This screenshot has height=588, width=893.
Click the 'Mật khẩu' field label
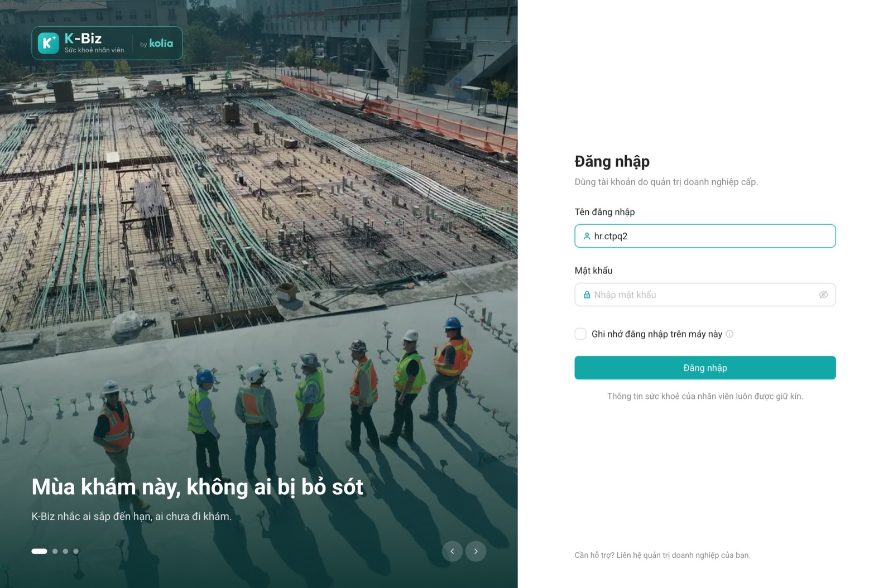coord(594,271)
